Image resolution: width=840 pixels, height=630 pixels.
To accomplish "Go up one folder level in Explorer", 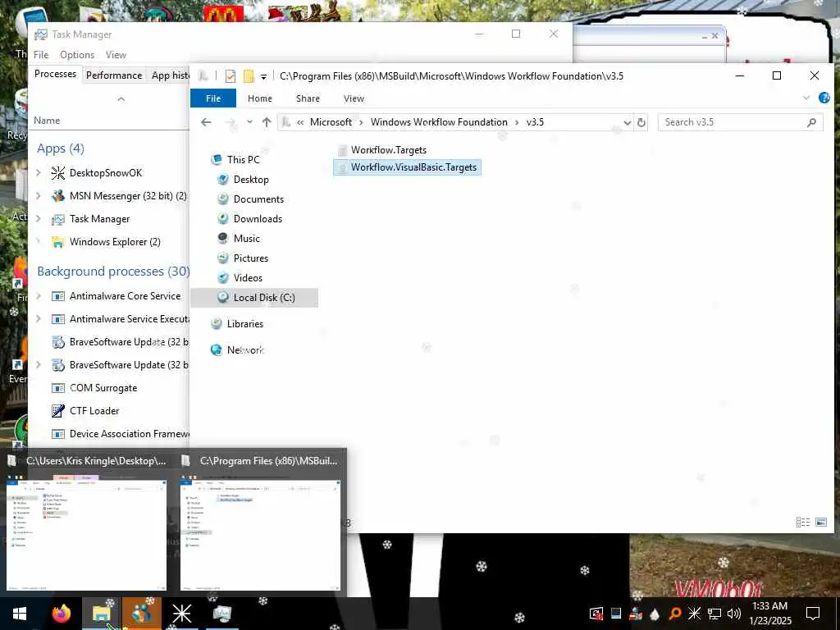I will pyautogui.click(x=267, y=122).
